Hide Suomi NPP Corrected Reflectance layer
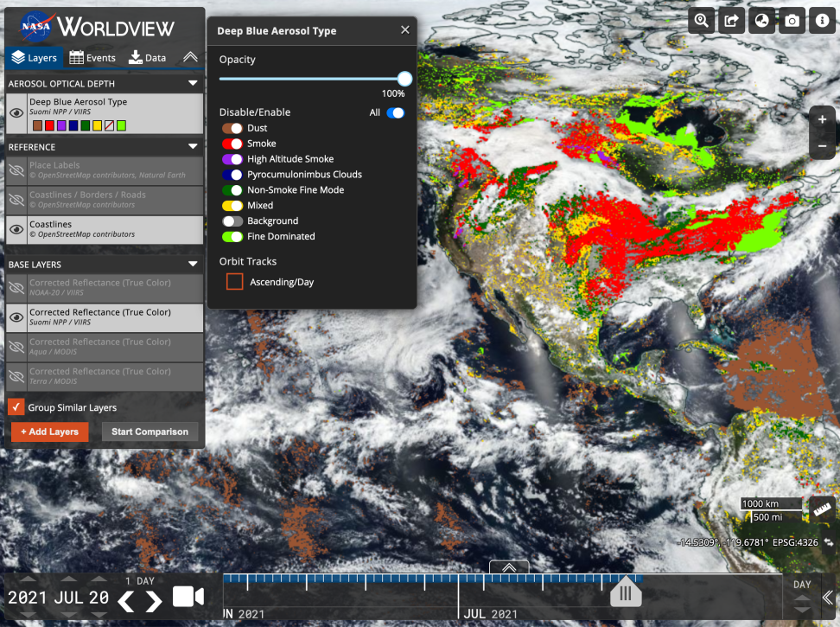The height and width of the screenshot is (627, 840). click(16, 317)
